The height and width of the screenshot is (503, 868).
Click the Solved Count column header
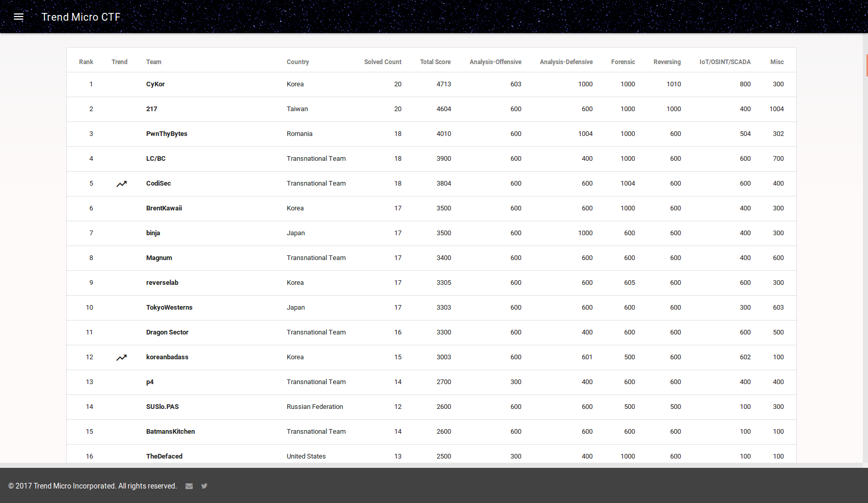pos(382,62)
